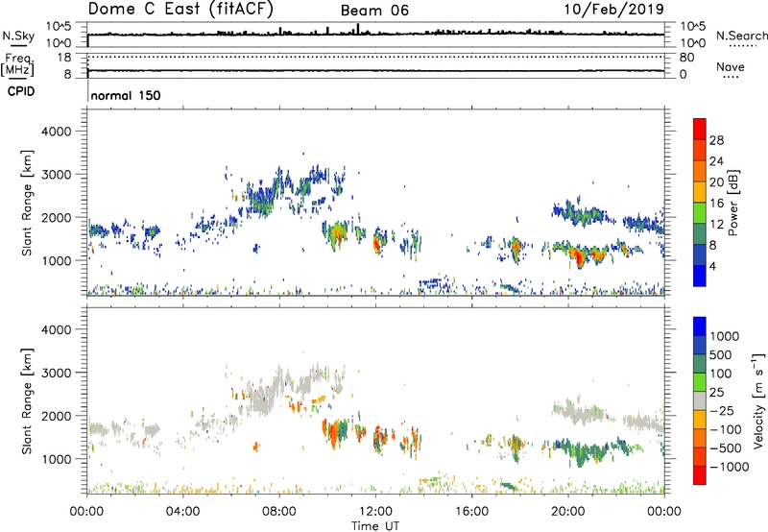Screen dimensions: 768x532
Task: Click the '4000' tick of the power panel
Action: point(57,132)
